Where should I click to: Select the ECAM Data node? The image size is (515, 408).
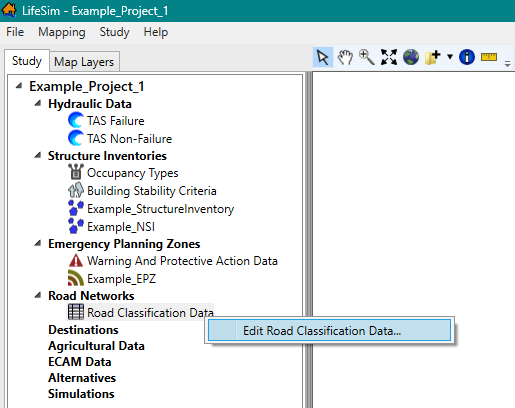80,362
